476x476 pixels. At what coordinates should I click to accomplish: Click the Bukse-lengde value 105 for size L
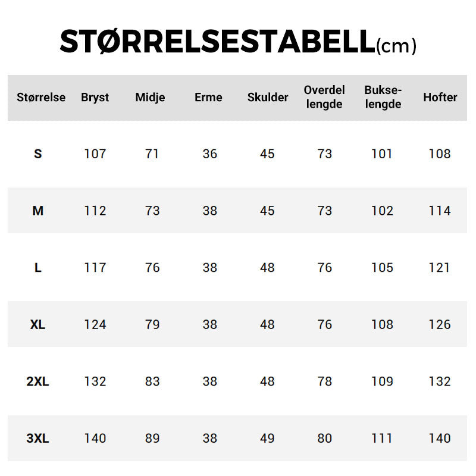click(x=382, y=268)
